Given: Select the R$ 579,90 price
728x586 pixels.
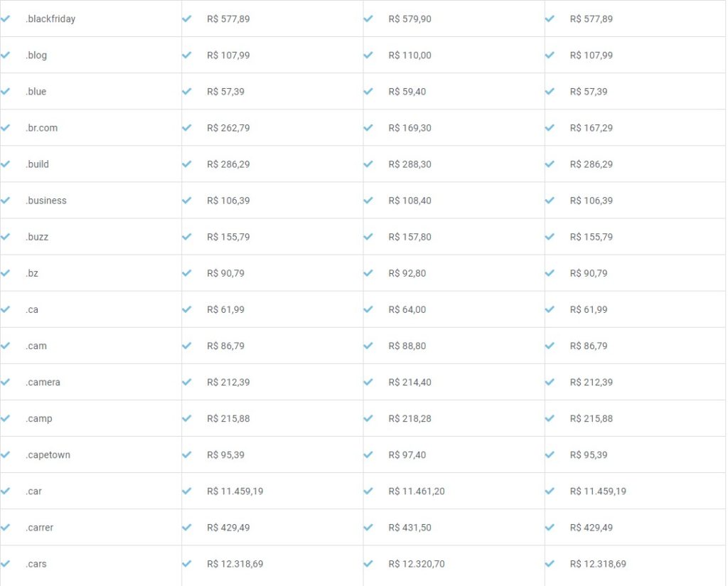Looking at the screenshot, I should click(409, 19).
